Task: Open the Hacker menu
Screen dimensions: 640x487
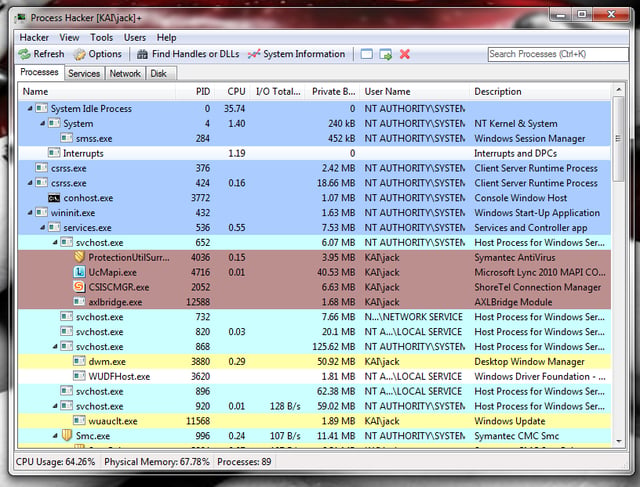Action: click(34, 38)
